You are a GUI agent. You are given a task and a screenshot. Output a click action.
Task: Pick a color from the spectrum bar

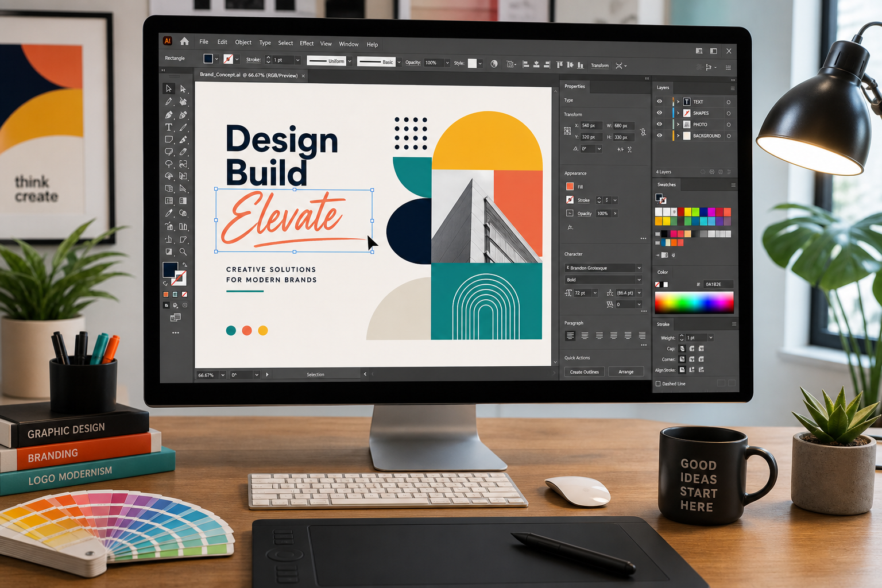pyautogui.click(x=694, y=302)
